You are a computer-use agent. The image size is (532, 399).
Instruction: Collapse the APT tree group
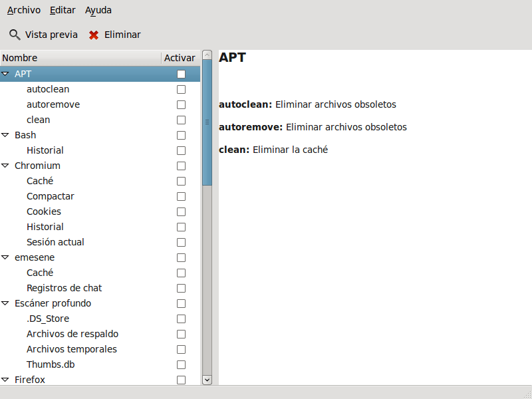(5, 74)
